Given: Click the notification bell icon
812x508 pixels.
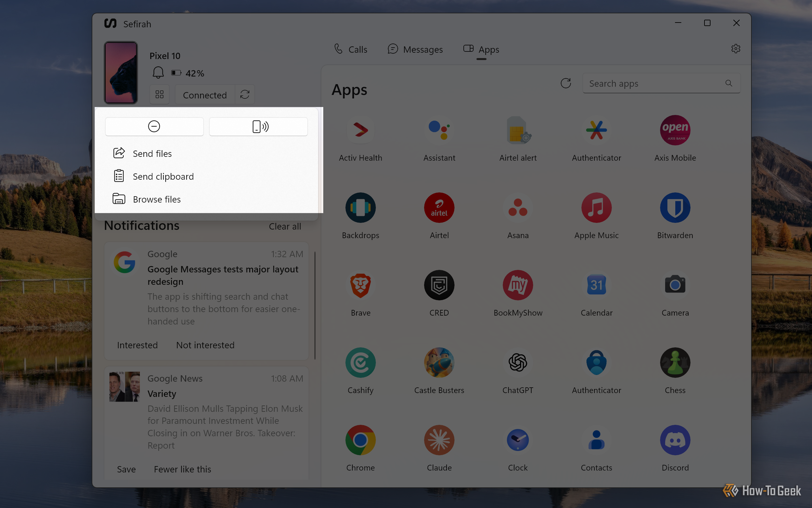Looking at the screenshot, I should pos(158,73).
